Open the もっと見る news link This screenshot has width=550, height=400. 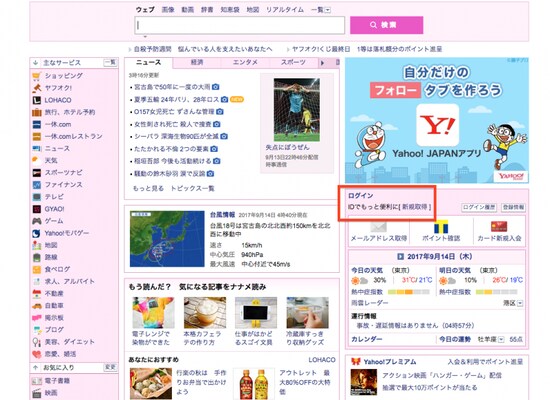[x=148, y=188]
